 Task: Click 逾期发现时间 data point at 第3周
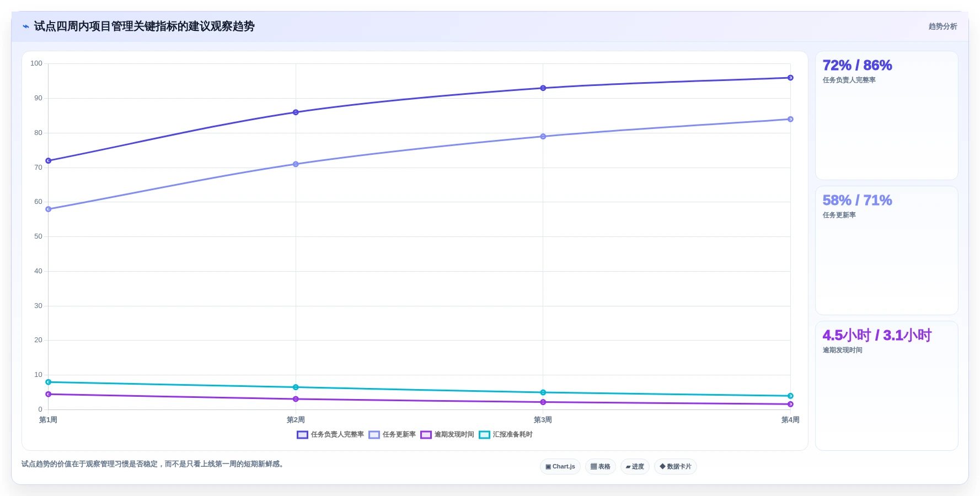pos(543,402)
